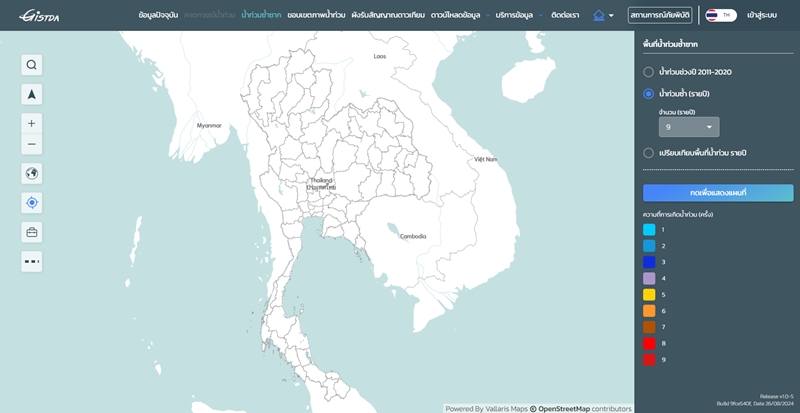This screenshot has width=800, height=413.
Task: Click the north arrow navigation icon
Action: [32, 94]
